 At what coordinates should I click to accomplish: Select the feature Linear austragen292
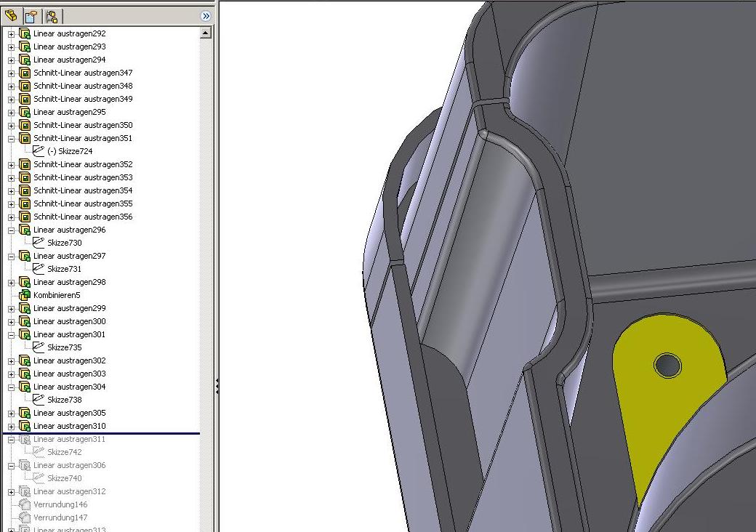tap(70, 33)
